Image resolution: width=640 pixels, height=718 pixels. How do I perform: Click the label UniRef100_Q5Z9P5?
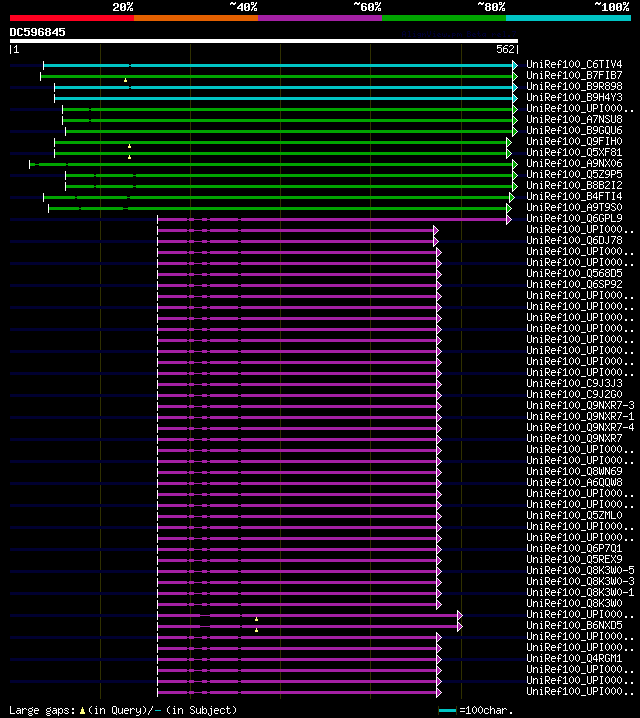tap(574, 174)
